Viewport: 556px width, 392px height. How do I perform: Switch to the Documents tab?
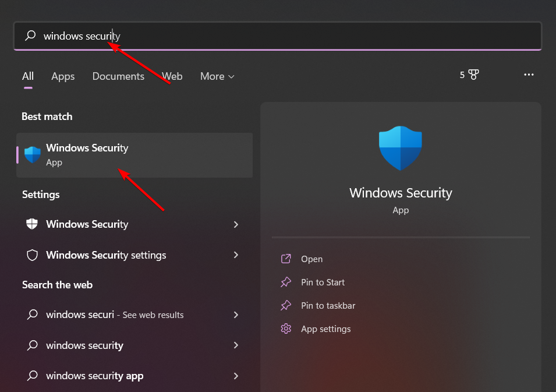pos(118,76)
